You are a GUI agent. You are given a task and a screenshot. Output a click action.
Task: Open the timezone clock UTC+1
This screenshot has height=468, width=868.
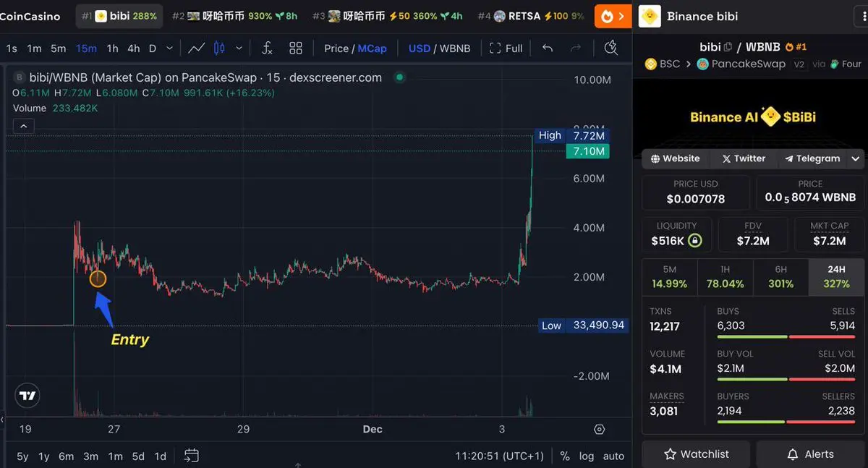tap(499, 456)
